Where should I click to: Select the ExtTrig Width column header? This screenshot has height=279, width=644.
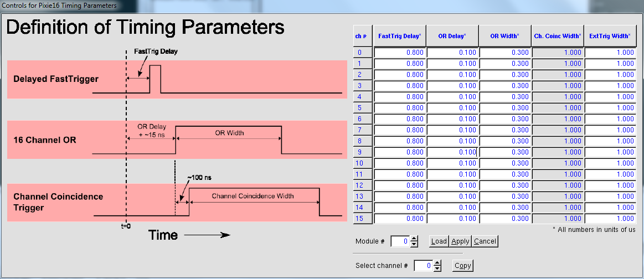click(610, 36)
